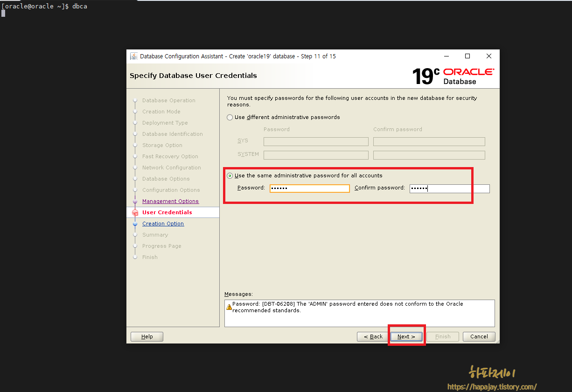The width and height of the screenshot is (572, 392).
Task: Click the DBT-06208 password warning message
Action: click(348, 307)
